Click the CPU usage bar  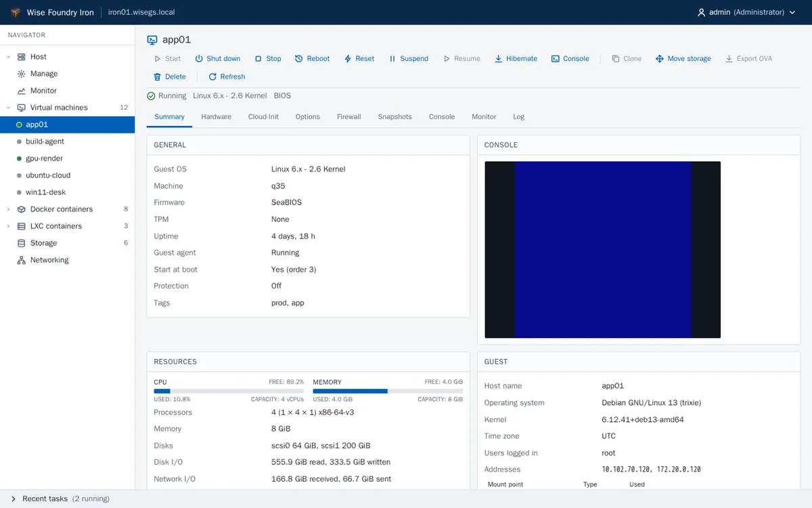[x=229, y=391]
